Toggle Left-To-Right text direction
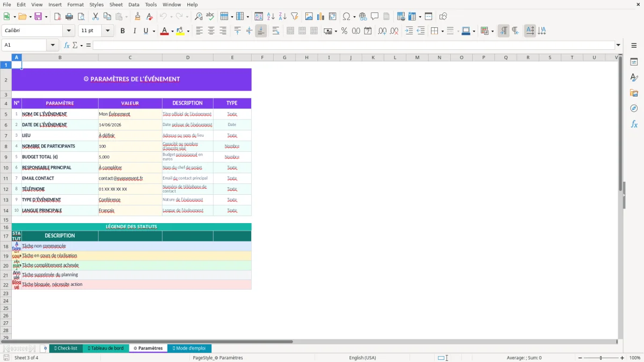The image size is (644, 362). coord(503,31)
